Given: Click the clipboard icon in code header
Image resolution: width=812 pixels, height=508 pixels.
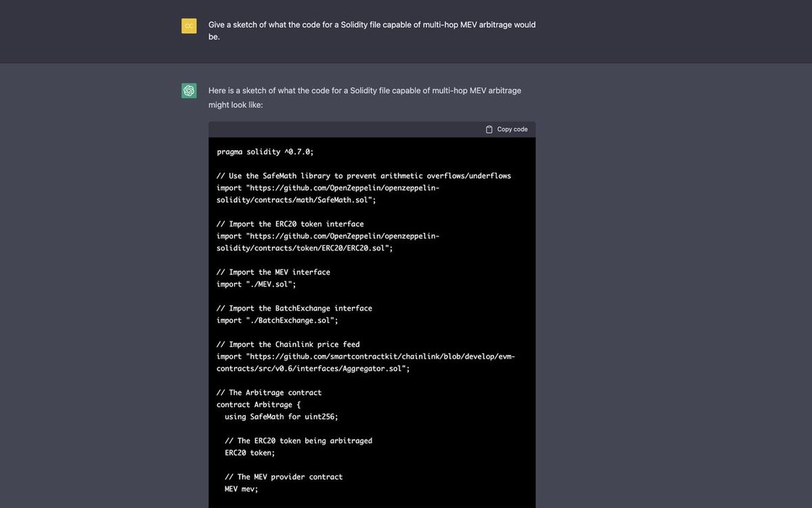Looking at the screenshot, I should 489,130.
